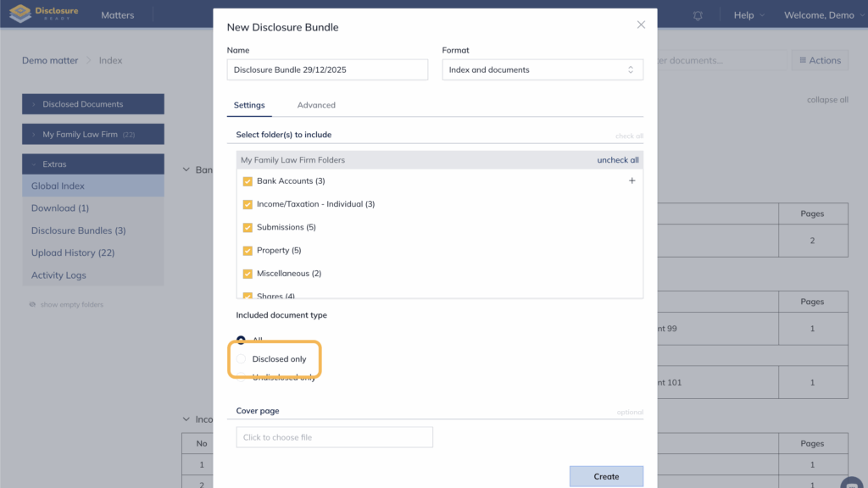Image resolution: width=868 pixels, height=488 pixels.
Task: Switch to the Advanced tab
Action: tap(316, 105)
